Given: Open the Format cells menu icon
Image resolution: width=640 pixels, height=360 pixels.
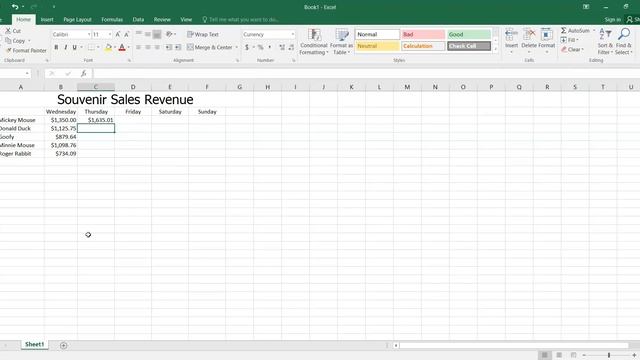Looking at the screenshot, I should click(x=547, y=34).
